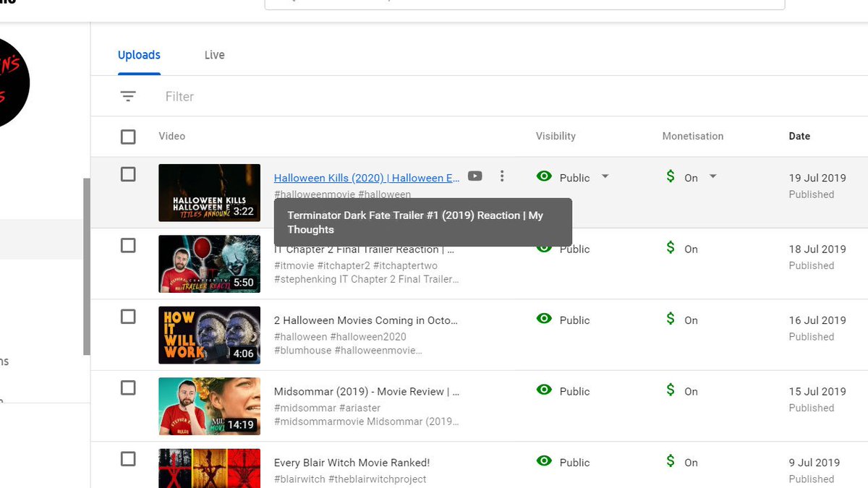Click Halloween Kills video thumbnail
This screenshot has width=868, height=488.
point(210,193)
